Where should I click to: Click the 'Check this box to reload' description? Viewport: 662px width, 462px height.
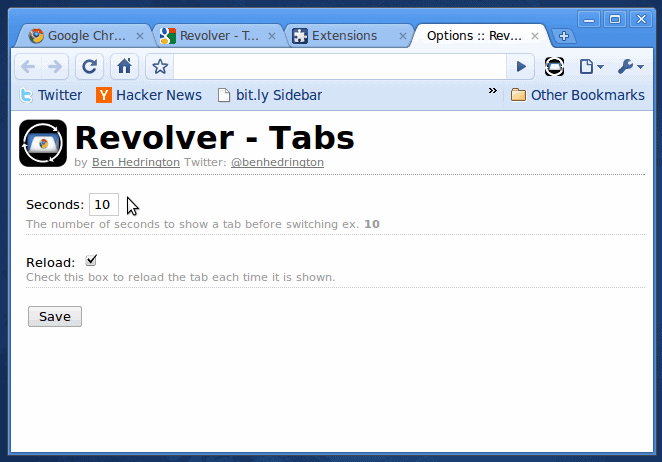[x=181, y=277]
